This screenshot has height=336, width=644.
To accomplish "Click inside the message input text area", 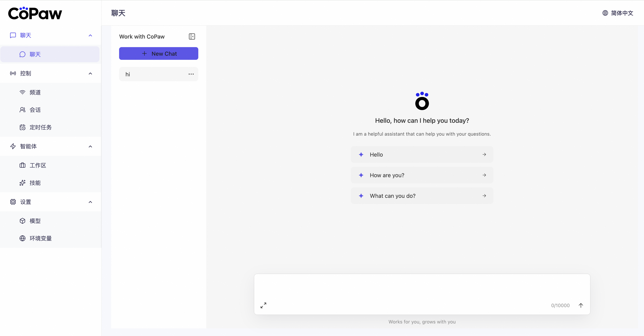I will coord(422,288).
